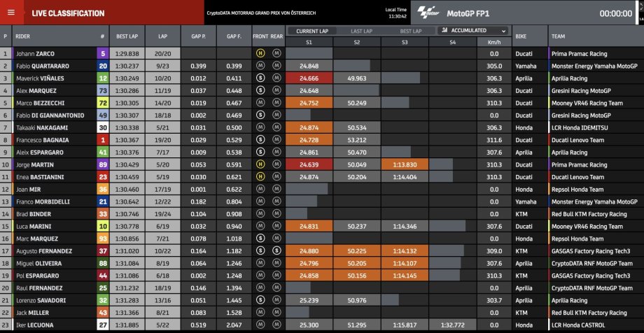Click the yellow number 72 badge
This screenshot has width=644, height=333.
tap(103, 103)
